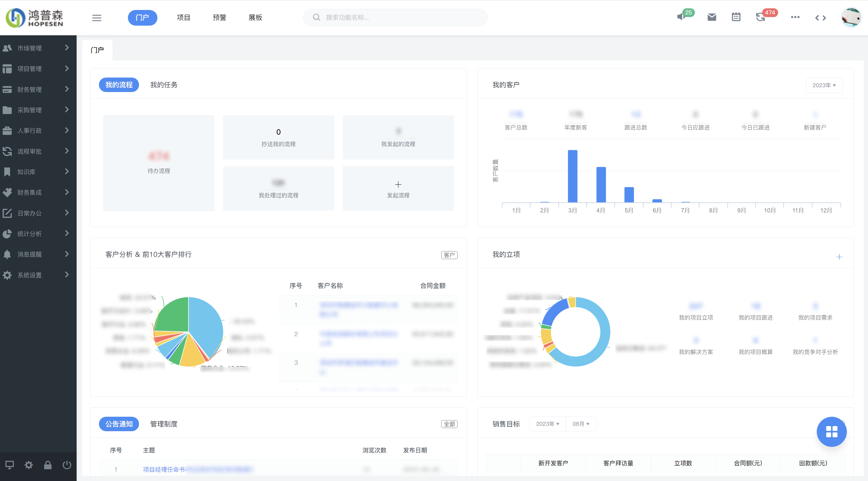Screen dimensions: 868x481
Task: Click the code brackets icon
Action: click(x=820, y=18)
